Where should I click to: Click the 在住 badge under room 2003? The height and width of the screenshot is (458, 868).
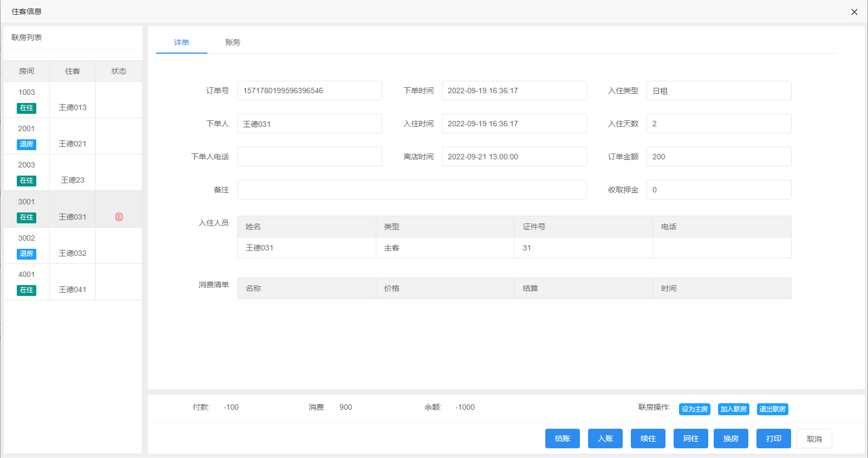pyautogui.click(x=27, y=180)
